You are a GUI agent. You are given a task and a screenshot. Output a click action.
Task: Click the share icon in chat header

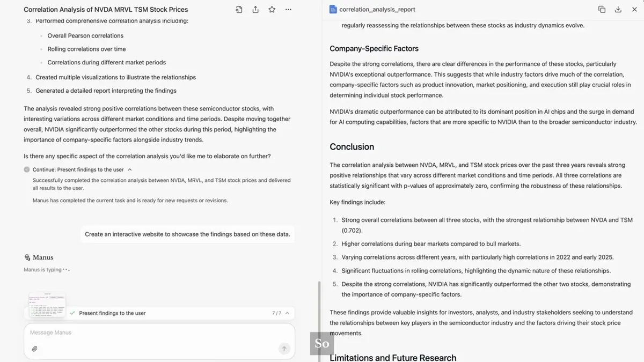coord(255,10)
